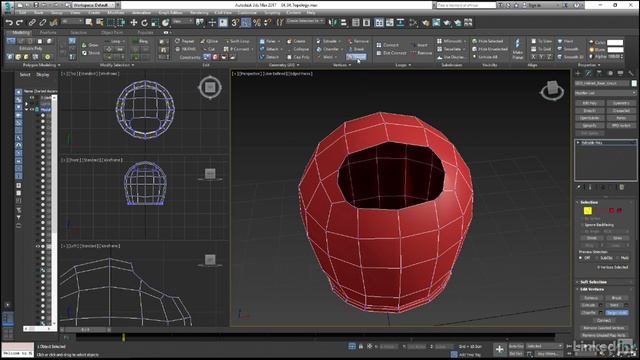640x360 pixels.
Task: Open the Modifier List dropdown
Action: click(x=605, y=93)
